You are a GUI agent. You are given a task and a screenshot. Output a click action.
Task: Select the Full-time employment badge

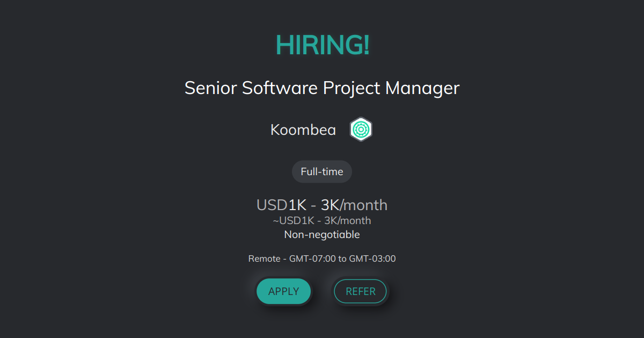(321, 171)
